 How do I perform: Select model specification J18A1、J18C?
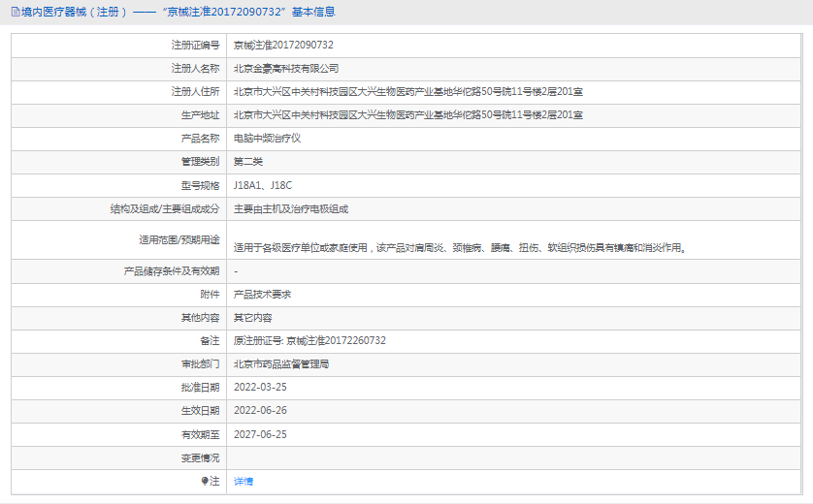(x=263, y=185)
